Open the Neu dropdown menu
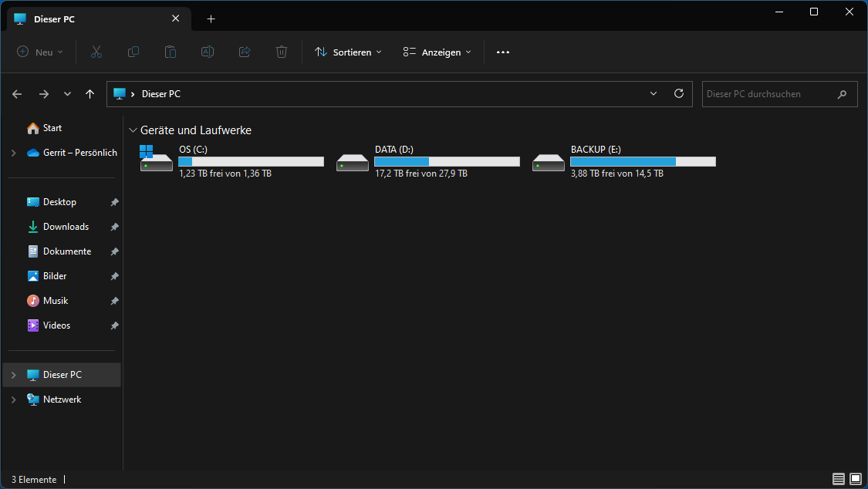This screenshot has height=489, width=868. point(40,52)
